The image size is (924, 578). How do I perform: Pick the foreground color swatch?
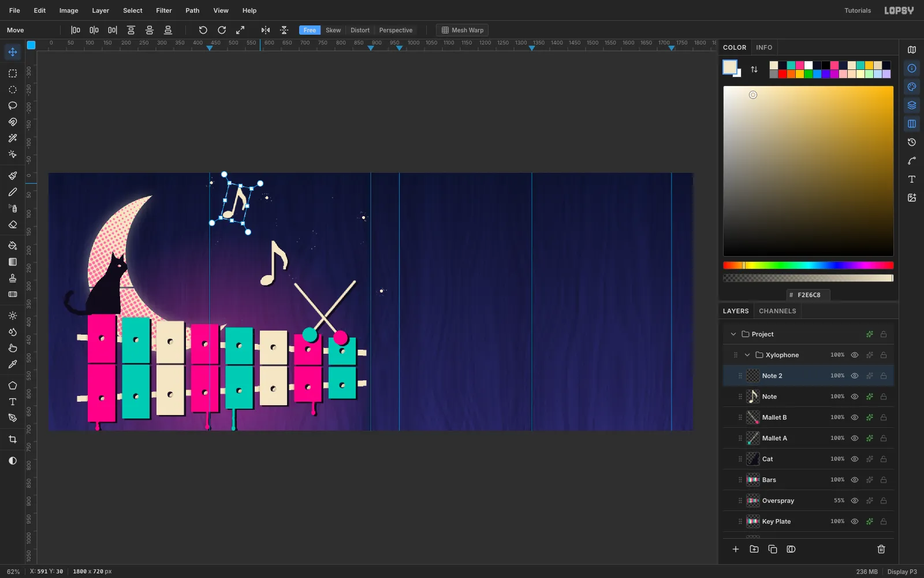point(730,67)
